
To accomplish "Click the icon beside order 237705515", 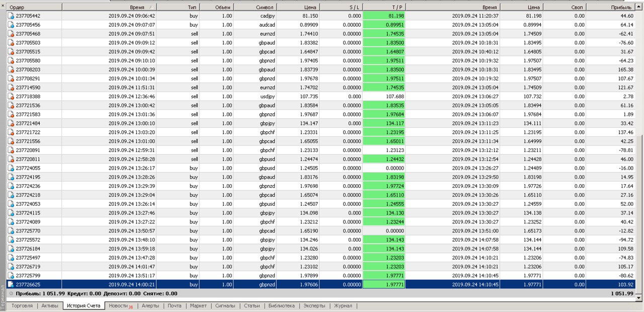I will tap(11, 52).
